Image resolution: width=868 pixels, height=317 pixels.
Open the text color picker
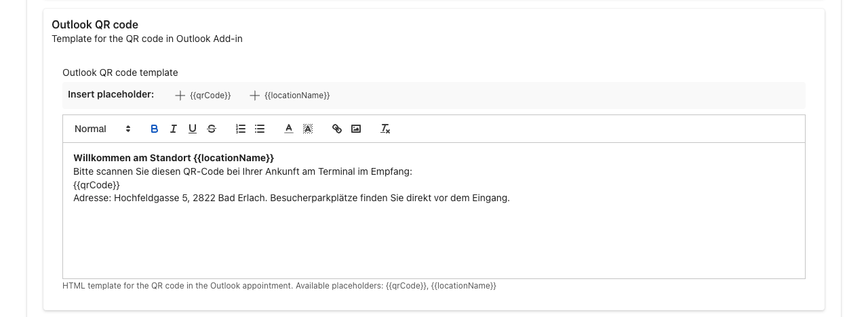pyautogui.click(x=288, y=129)
